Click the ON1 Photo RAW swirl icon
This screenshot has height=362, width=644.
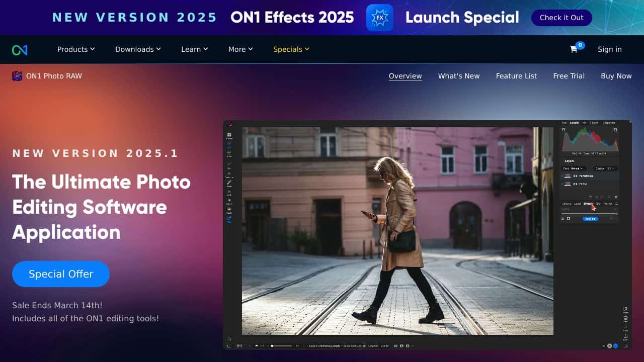(17, 76)
